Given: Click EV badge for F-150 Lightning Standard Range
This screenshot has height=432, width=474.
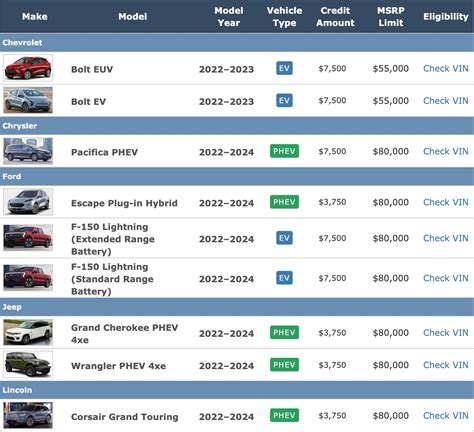Looking at the screenshot, I should pyautogui.click(x=284, y=278).
